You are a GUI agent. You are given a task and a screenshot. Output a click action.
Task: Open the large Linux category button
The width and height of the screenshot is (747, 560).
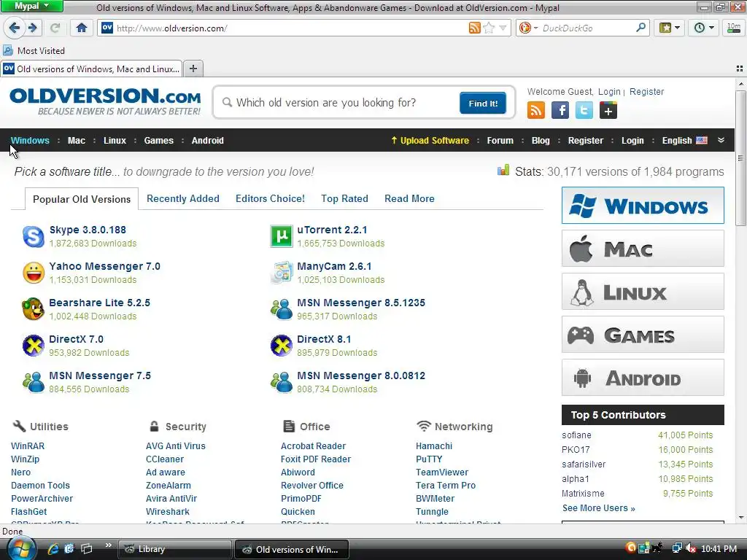click(x=643, y=292)
